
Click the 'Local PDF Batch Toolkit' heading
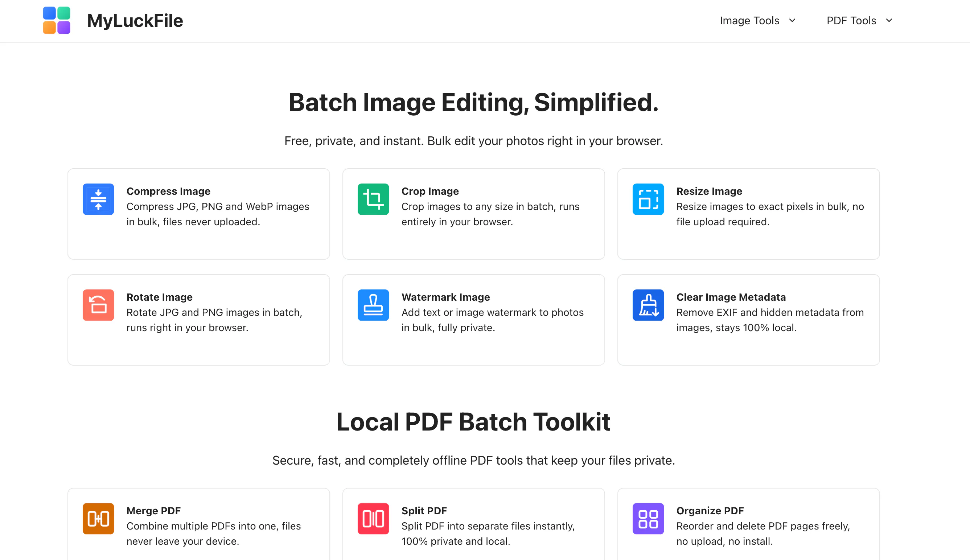[473, 422]
